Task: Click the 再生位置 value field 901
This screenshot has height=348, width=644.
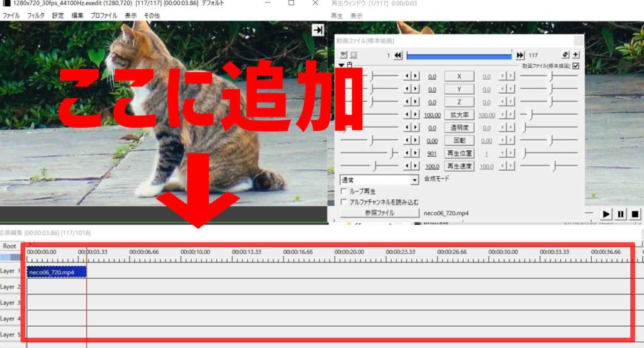Action: pyautogui.click(x=431, y=154)
